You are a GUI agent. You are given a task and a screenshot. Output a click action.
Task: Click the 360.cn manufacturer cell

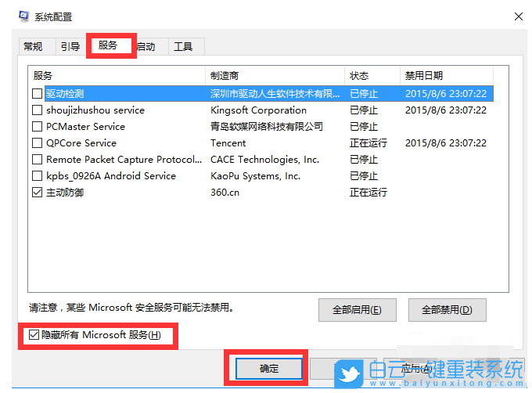(x=225, y=193)
